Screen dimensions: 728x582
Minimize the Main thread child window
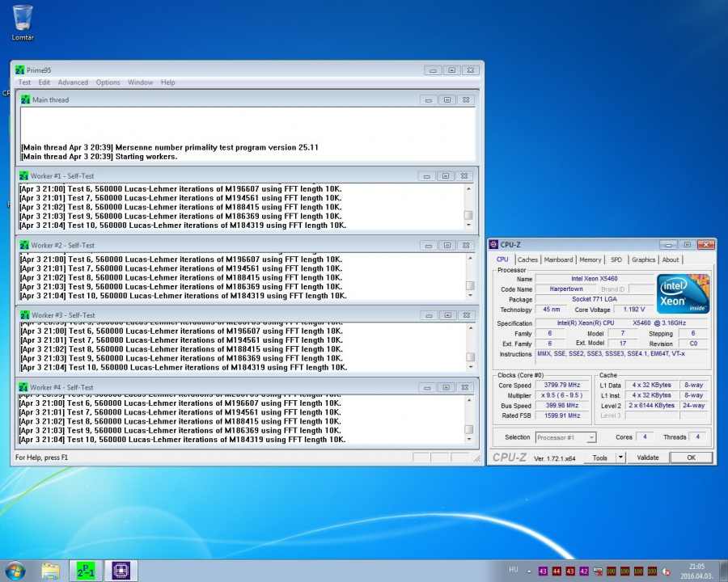pyautogui.click(x=428, y=99)
